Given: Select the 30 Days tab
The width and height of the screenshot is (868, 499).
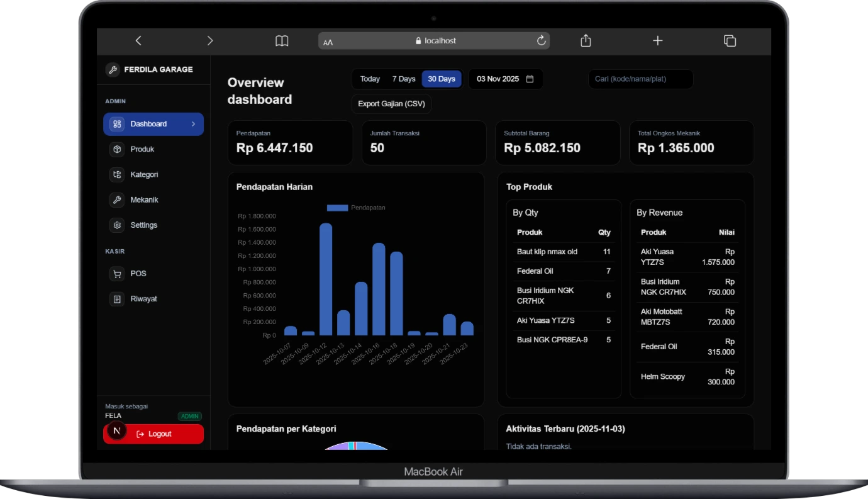Looking at the screenshot, I should pos(442,79).
